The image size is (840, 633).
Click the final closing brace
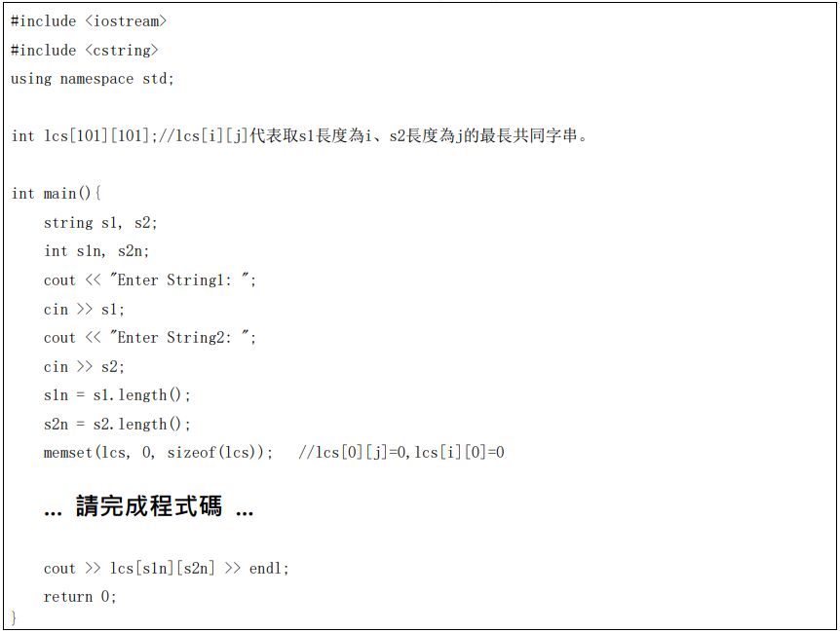[x=14, y=618]
